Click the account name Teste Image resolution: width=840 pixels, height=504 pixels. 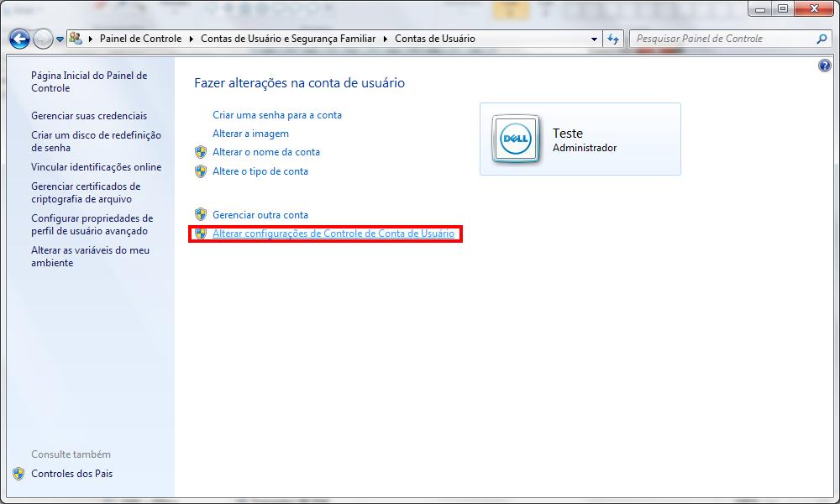[568, 133]
